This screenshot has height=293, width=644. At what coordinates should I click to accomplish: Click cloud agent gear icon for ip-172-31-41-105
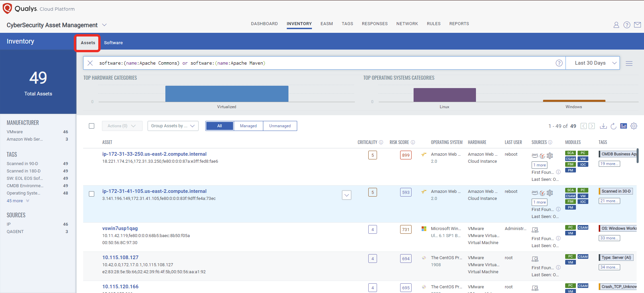point(550,193)
